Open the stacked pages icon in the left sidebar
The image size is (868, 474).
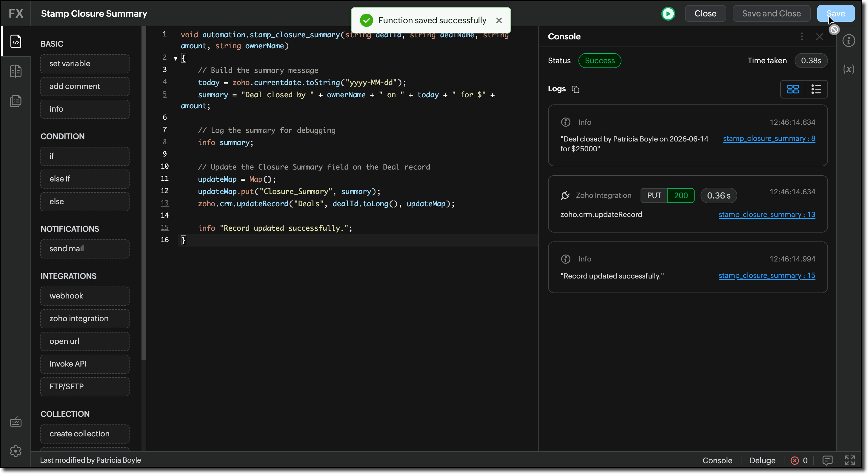tap(16, 101)
